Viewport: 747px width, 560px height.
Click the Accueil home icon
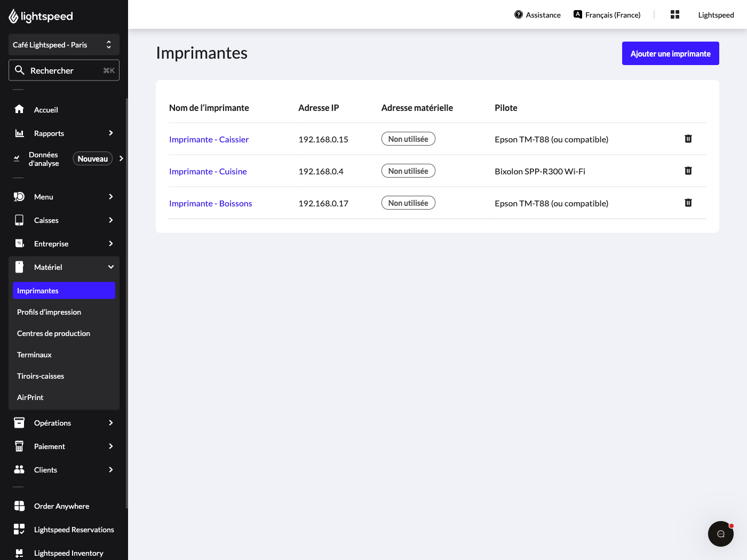coord(19,109)
